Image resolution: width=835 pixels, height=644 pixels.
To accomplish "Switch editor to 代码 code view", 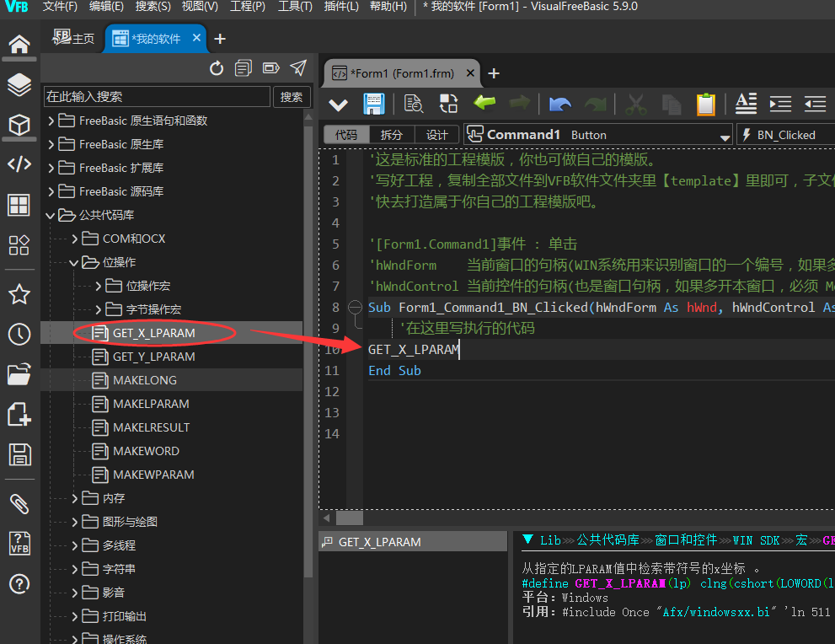I will (346, 135).
